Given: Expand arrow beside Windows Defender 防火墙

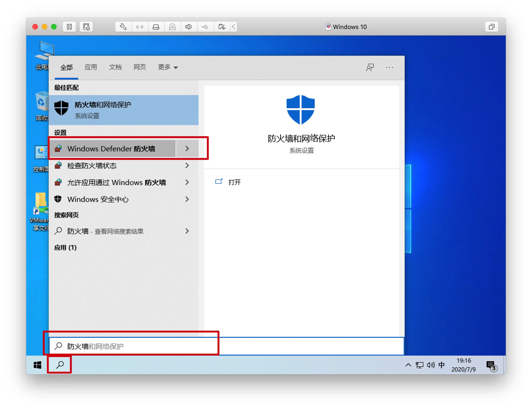Looking at the screenshot, I should point(187,149).
